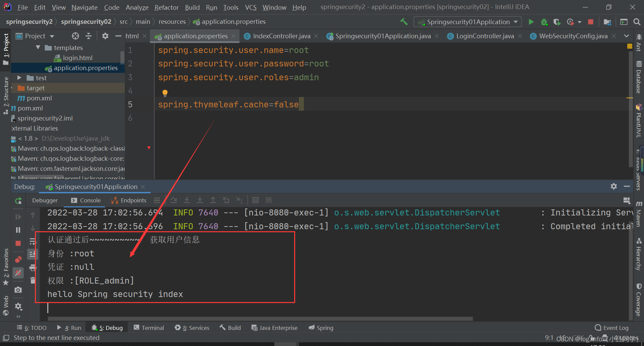Open the 8: Services tool window

coord(192,328)
